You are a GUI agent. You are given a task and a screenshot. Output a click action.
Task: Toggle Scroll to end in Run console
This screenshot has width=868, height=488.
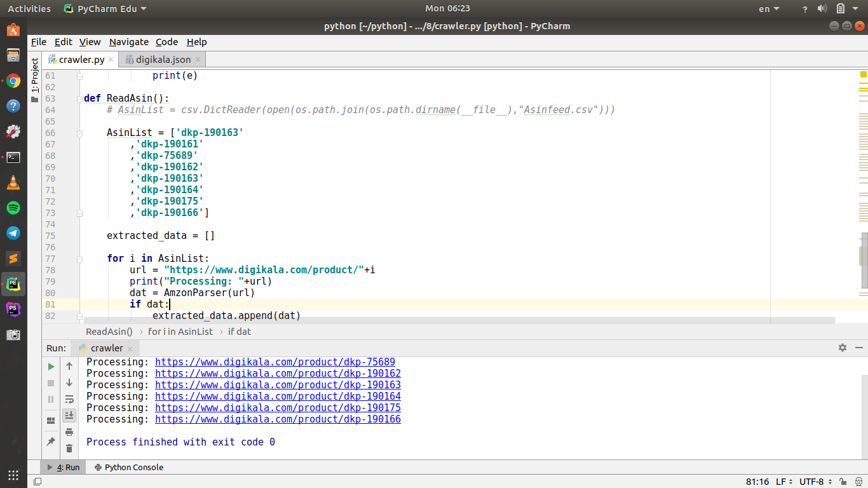coord(69,416)
